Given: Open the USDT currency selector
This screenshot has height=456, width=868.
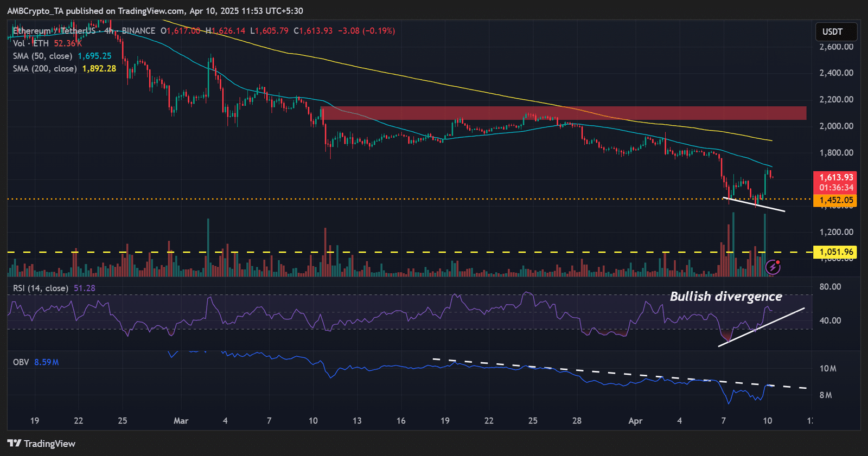Looking at the screenshot, I should [x=836, y=32].
